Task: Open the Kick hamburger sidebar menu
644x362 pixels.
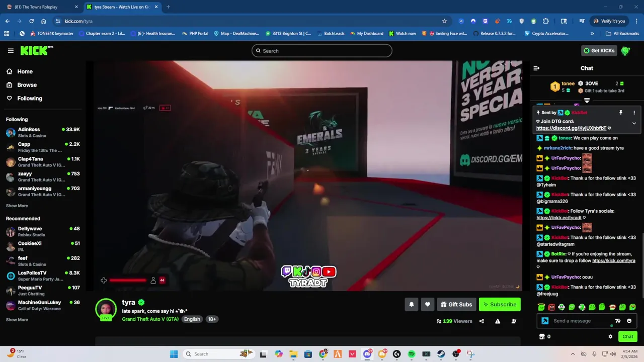Action: click(11, 51)
